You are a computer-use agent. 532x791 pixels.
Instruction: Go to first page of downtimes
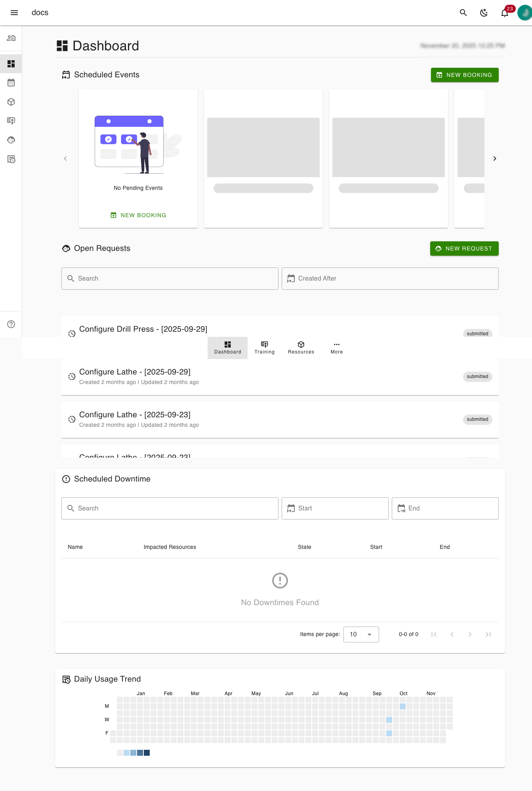tap(434, 634)
